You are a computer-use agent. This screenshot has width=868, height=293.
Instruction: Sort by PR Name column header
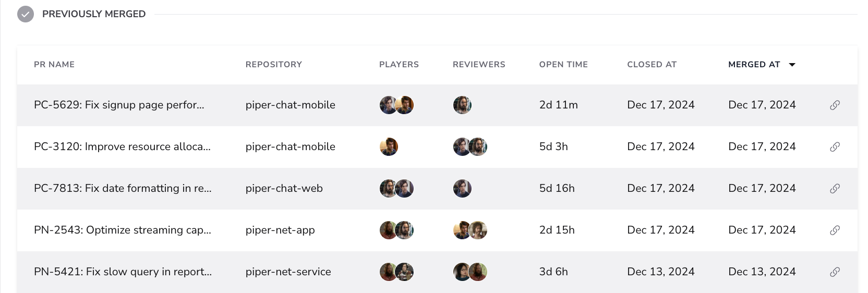point(54,65)
